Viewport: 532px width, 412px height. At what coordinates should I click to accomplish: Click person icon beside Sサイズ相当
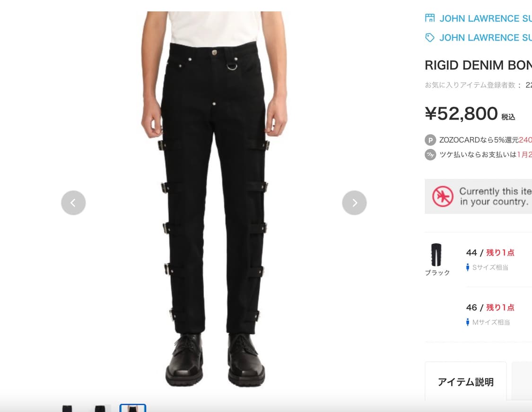coord(468,267)
